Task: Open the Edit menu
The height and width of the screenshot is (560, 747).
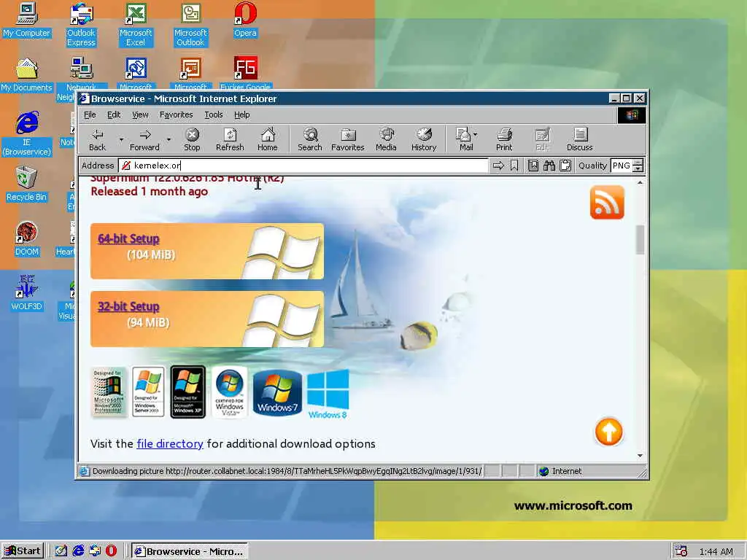Action: point(113,114)
